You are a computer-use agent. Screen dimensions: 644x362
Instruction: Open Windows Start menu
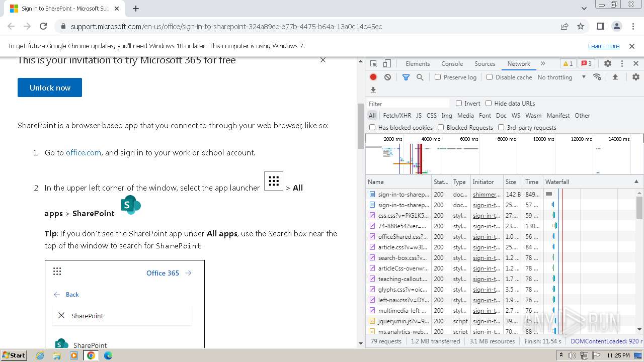click(14, 355)
